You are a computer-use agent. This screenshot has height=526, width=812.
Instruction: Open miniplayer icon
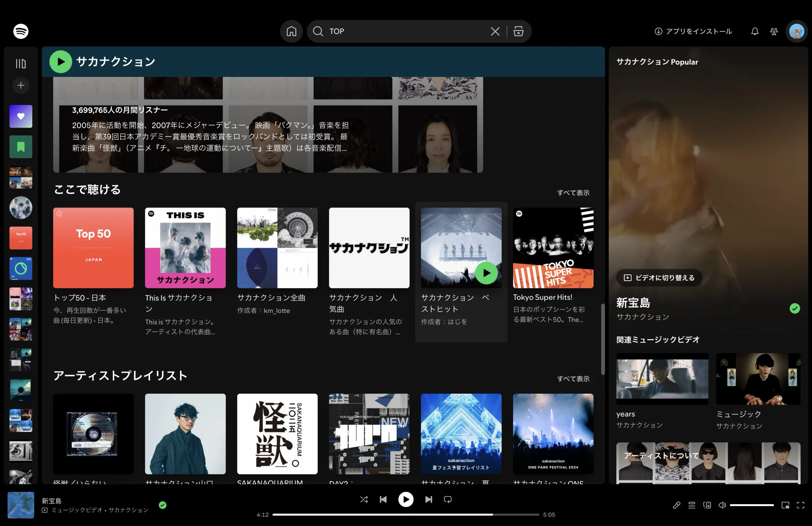tap(785, 505)
